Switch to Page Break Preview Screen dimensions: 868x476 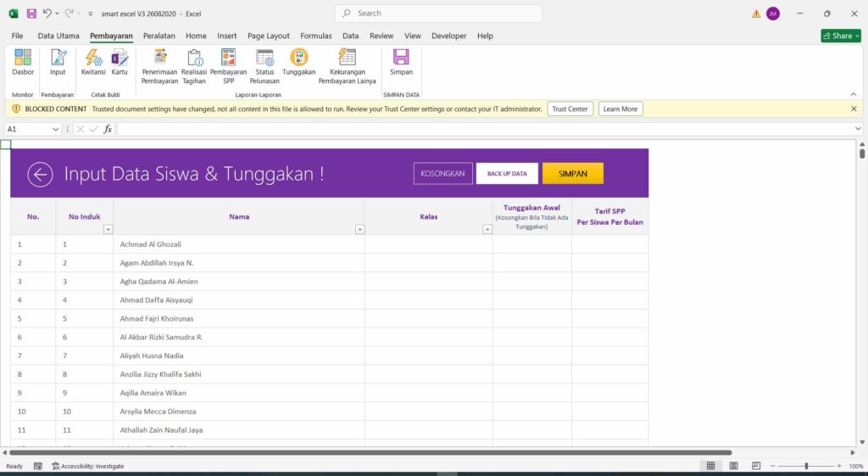click(x=756, y=466)
